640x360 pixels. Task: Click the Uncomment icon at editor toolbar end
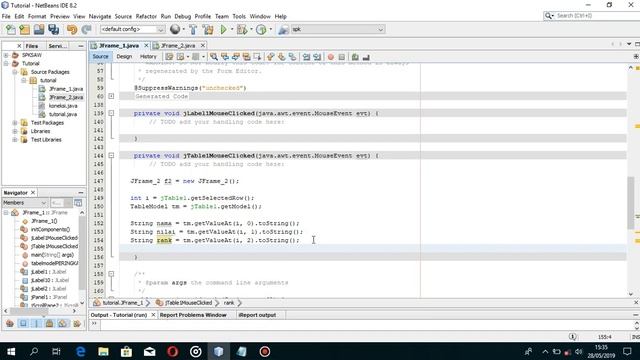click(x=366, y=57)
